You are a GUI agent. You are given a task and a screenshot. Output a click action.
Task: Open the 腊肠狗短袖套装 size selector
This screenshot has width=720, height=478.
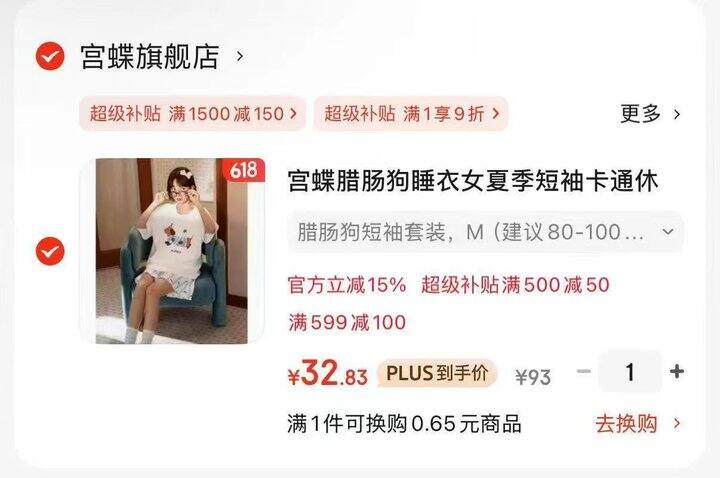click(486, 232)
